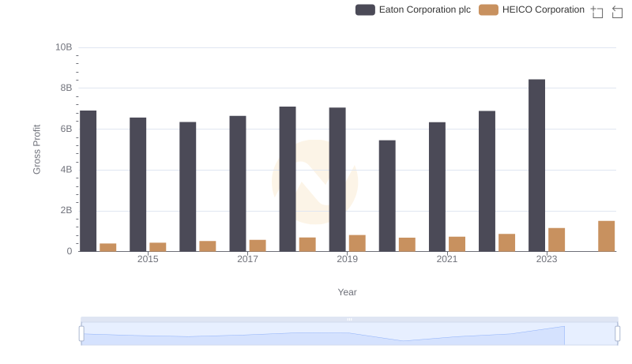Click the HEICO bar for 2020
The height and width of the screenshot is (364, 632).
pyautogui.click(x=407, y=245)
